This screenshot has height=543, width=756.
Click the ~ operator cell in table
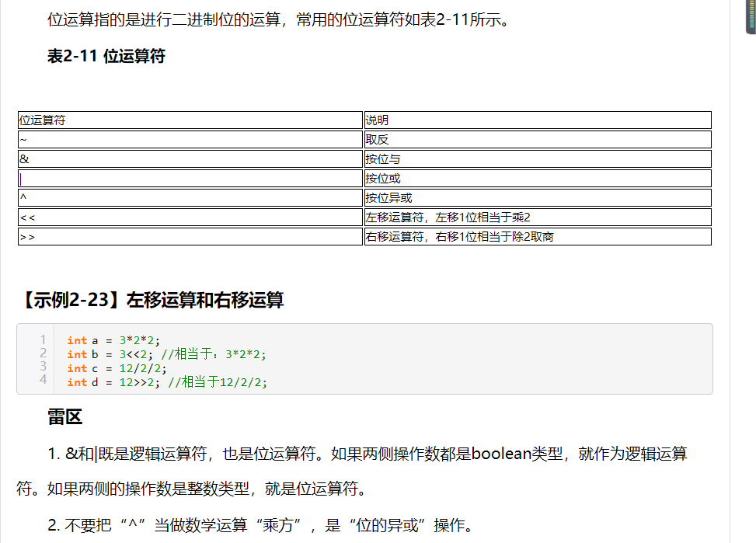tap(190, 139)
